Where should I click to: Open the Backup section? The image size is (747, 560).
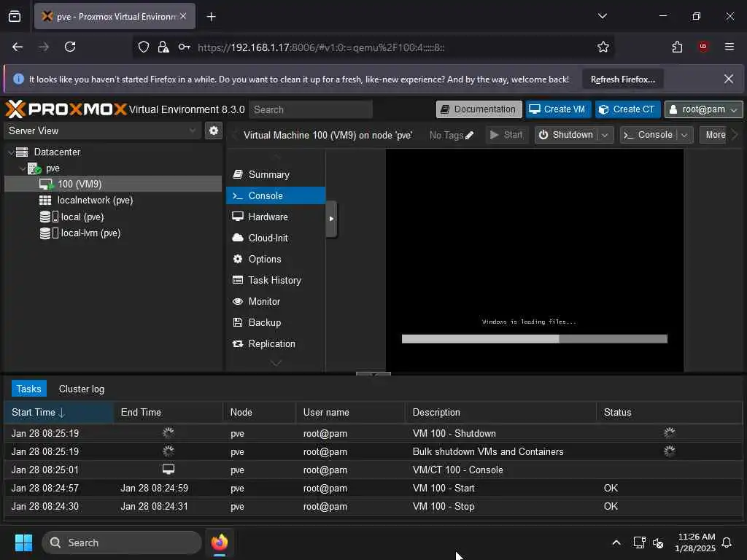(275, 322)
